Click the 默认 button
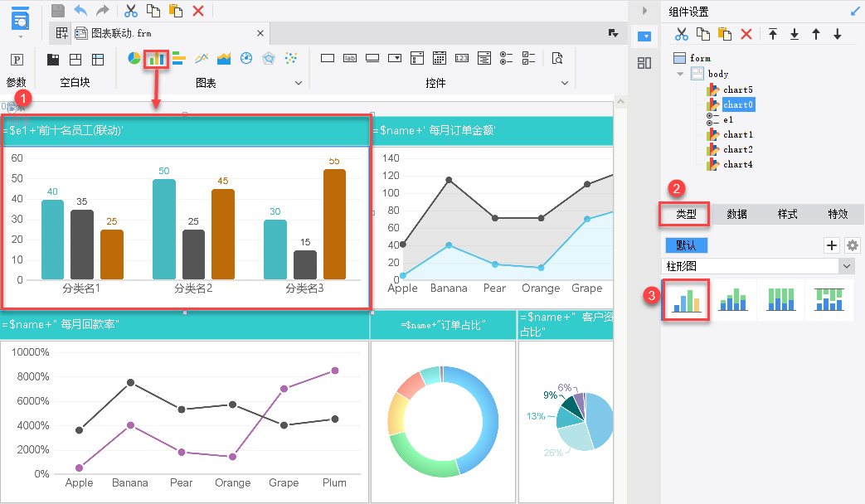 click(686, 245)
